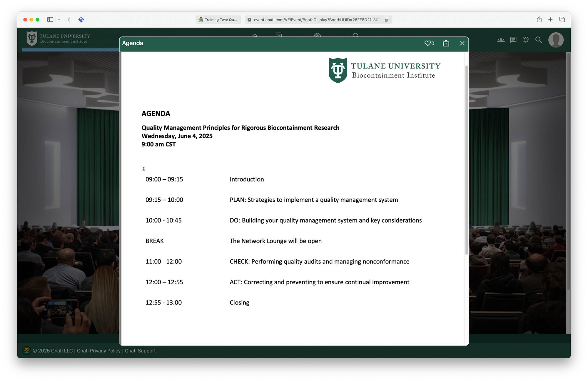Go back with Safari back arrow
This screenshot has height=381, width=588.
pyautogui.click(x=69, y=19)
